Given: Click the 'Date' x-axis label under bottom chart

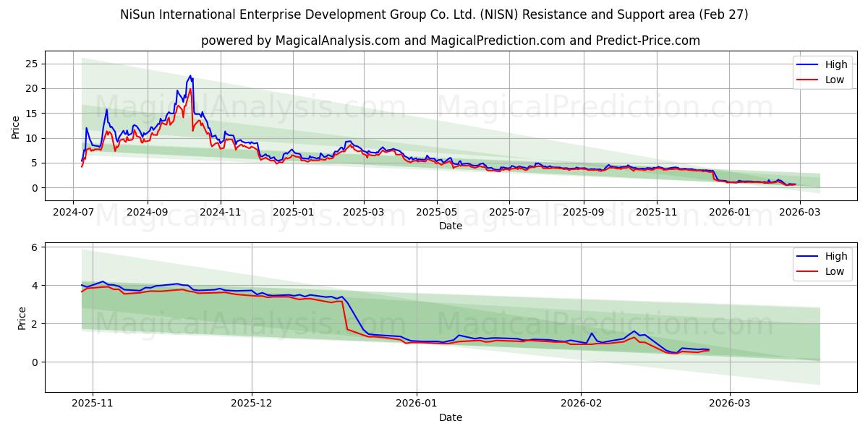Looking at the screenshot, I should point(450,417).
